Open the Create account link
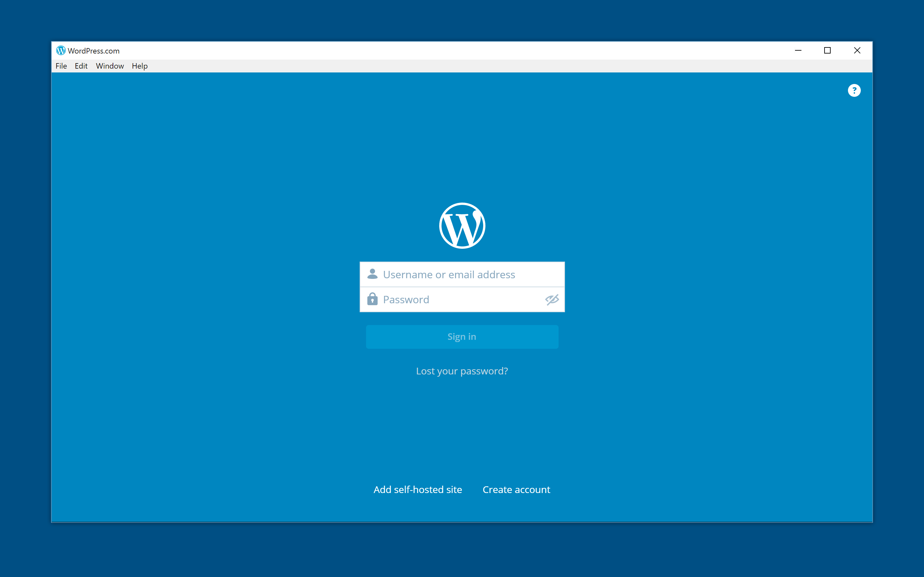 [516, 489]
